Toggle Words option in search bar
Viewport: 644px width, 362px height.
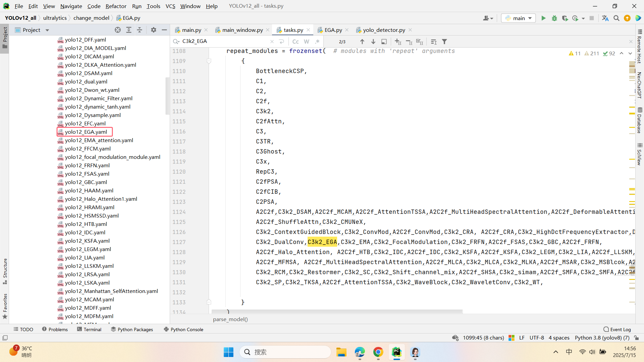click(306, 42)
